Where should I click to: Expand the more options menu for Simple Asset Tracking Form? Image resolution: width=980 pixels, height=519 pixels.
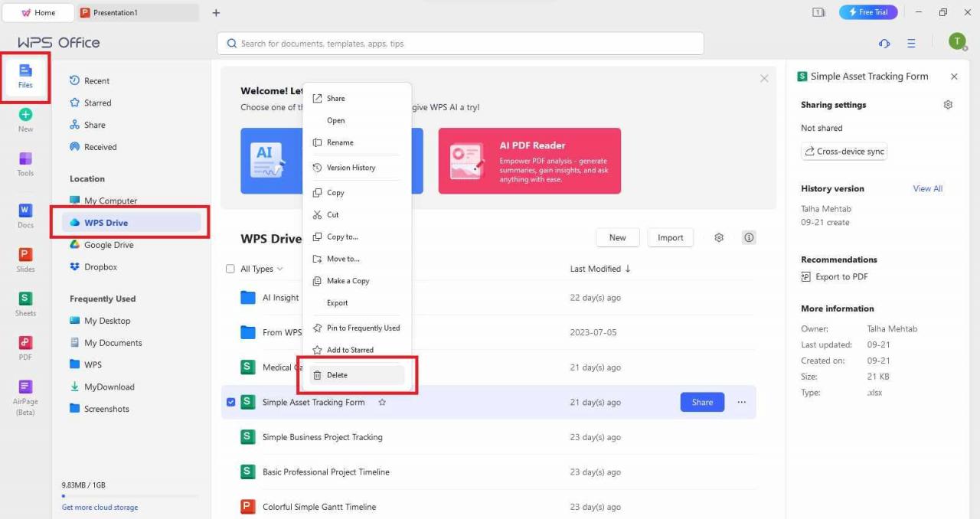coord(741,402)
